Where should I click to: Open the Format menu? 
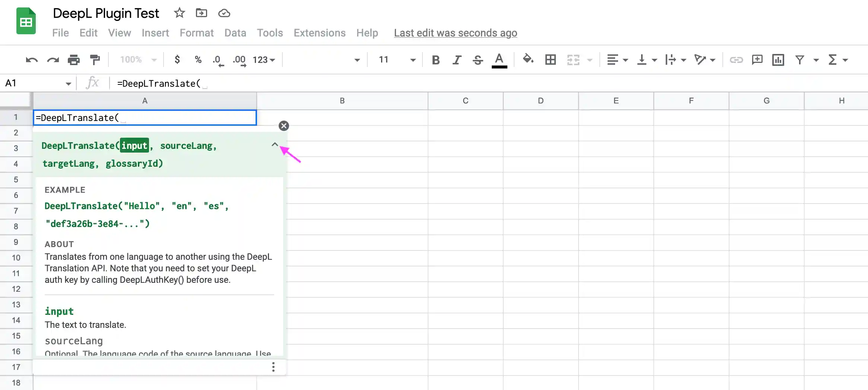pos(197,33)
